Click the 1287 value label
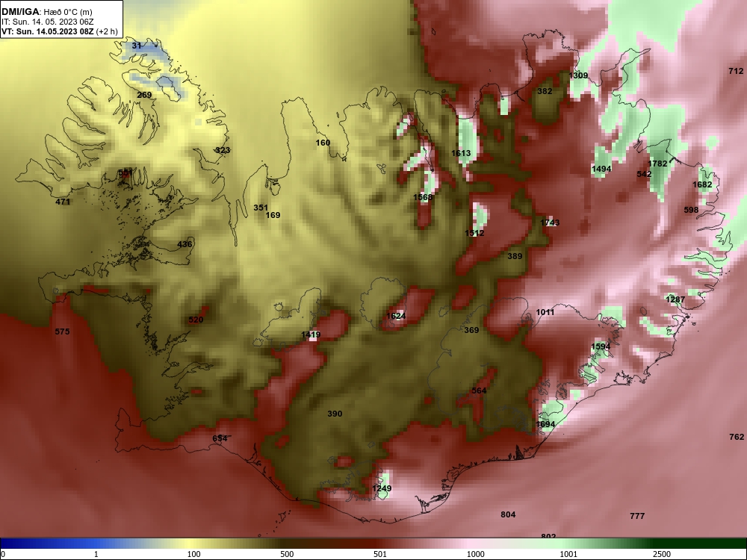Image resolution: width=747 pixels, height=560 pixels. pyautogui.click(x=675, y=299)
